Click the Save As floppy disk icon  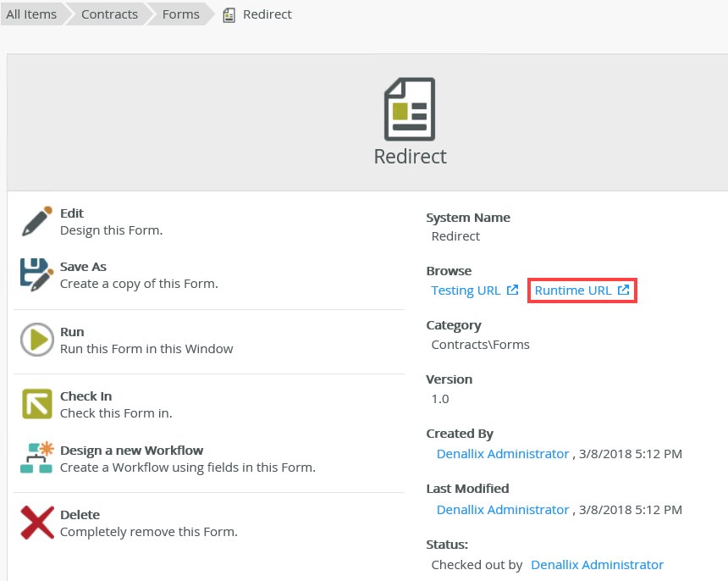(x=36, y=275)
